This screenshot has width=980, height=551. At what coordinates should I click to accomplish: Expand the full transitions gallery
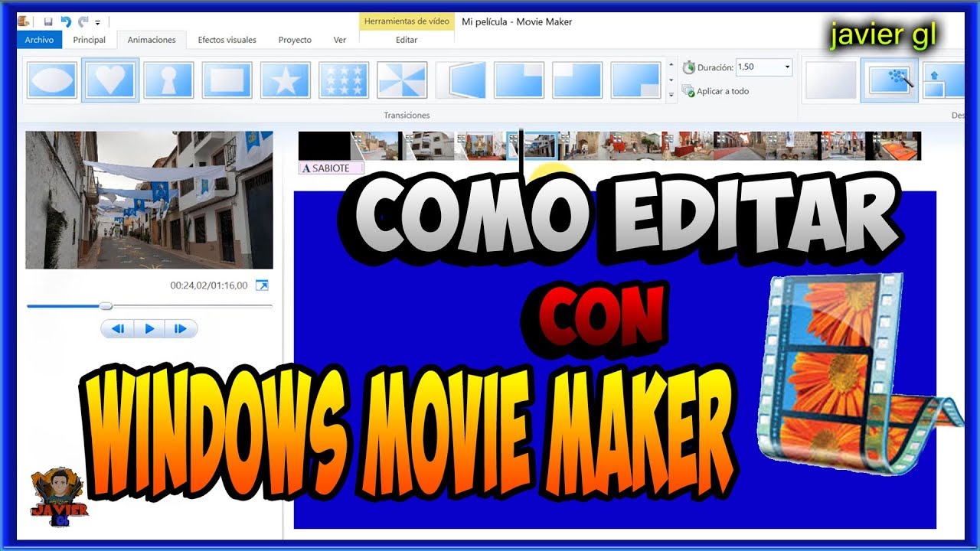click(x=671, y=95)
